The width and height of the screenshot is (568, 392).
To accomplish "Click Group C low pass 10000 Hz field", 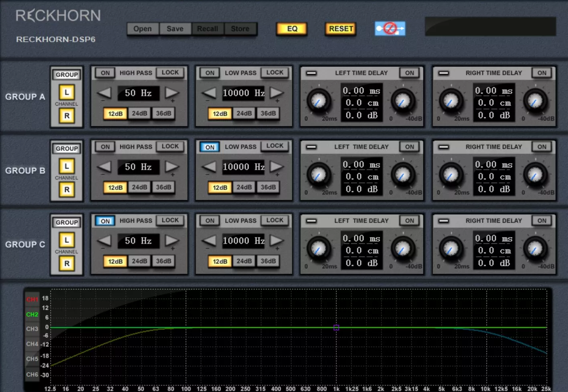I will 243,241.
